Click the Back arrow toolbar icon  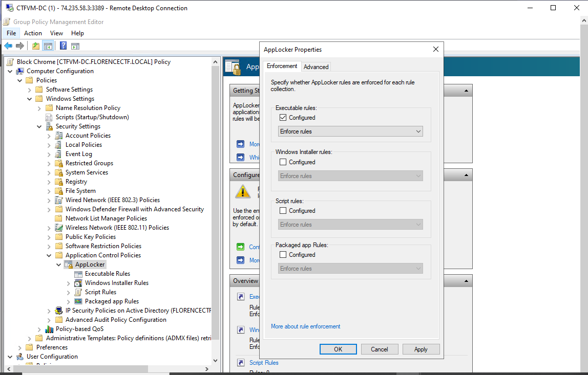coord(8,46)
